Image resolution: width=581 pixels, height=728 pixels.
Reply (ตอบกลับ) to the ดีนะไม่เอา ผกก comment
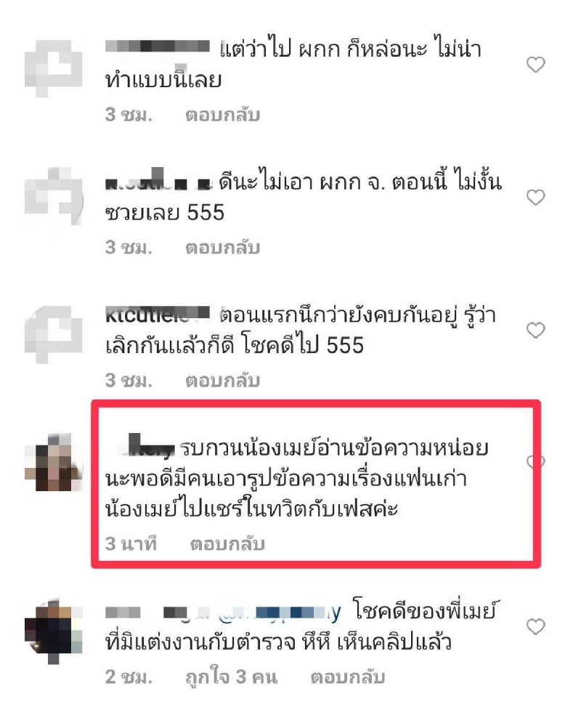(x=222, y=248)
